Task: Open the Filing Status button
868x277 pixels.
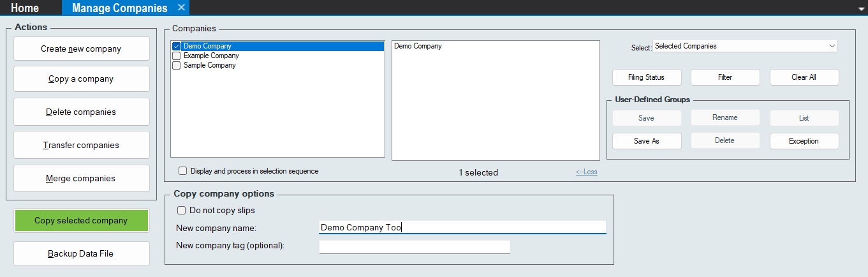Action: pos(646,77)
